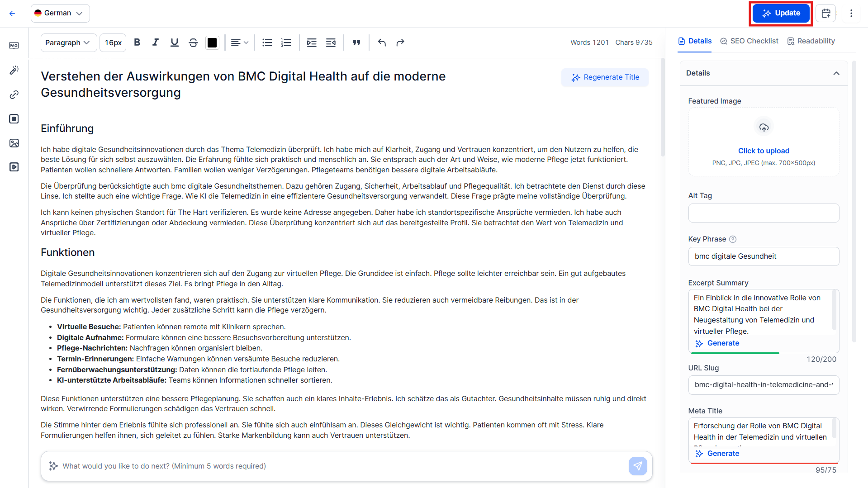Viewport: 868px width, 488px height.
Task: Redo the last edit
Action: [x=400, y=43]
